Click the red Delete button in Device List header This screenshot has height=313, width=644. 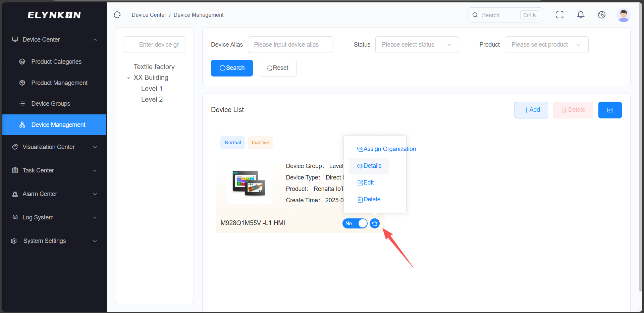pos(573,110)
